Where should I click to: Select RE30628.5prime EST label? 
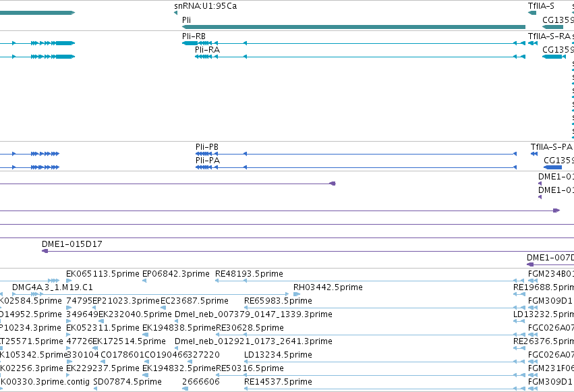[x=250, y=328]
